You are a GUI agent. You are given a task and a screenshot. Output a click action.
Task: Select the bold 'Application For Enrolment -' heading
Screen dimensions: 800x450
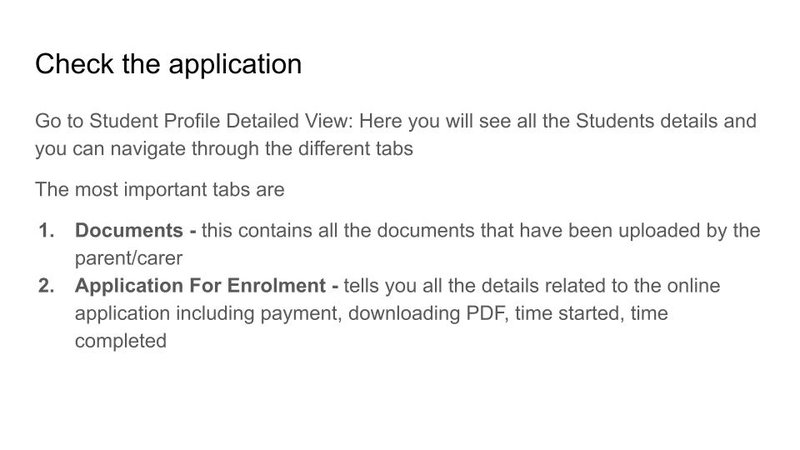point(207,286)
